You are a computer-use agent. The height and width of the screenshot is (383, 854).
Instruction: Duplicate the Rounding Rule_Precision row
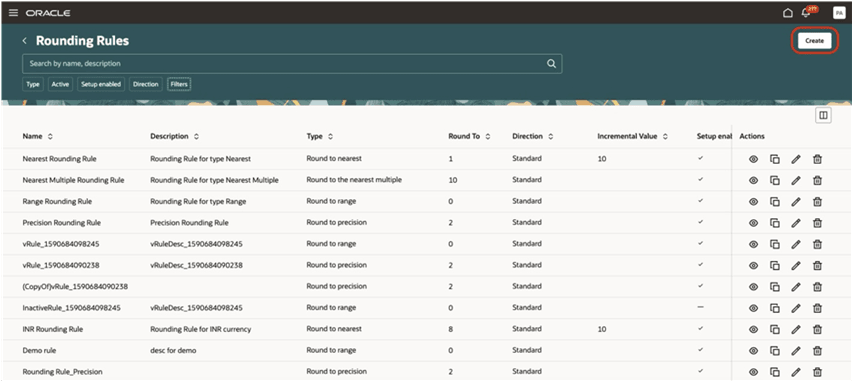tap(774, 372)
